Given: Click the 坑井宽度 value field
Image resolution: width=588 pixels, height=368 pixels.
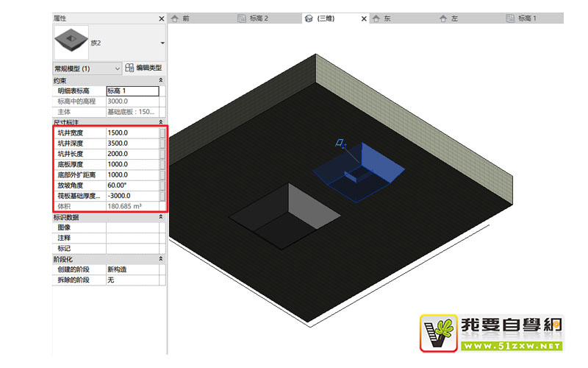Looking at the screenshot, I should point(132,132).
